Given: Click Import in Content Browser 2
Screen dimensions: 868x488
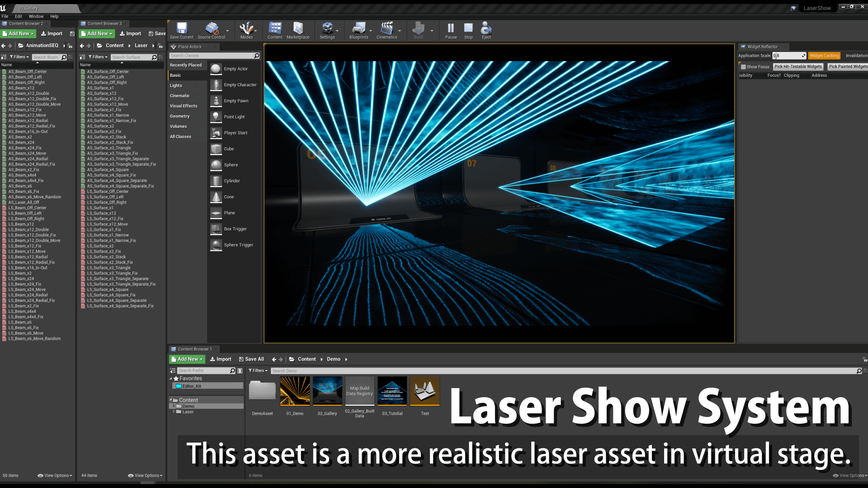Looking at the screenshot, I should [x=52, y=33].
